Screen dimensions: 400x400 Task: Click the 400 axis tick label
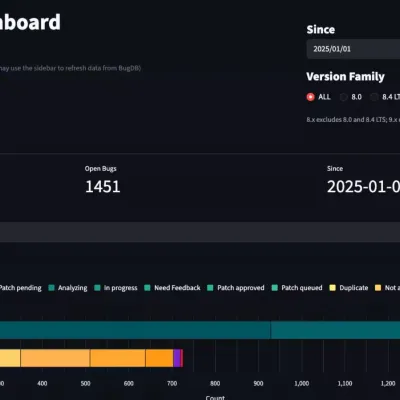pyautogui.click(x=42, y=383)
